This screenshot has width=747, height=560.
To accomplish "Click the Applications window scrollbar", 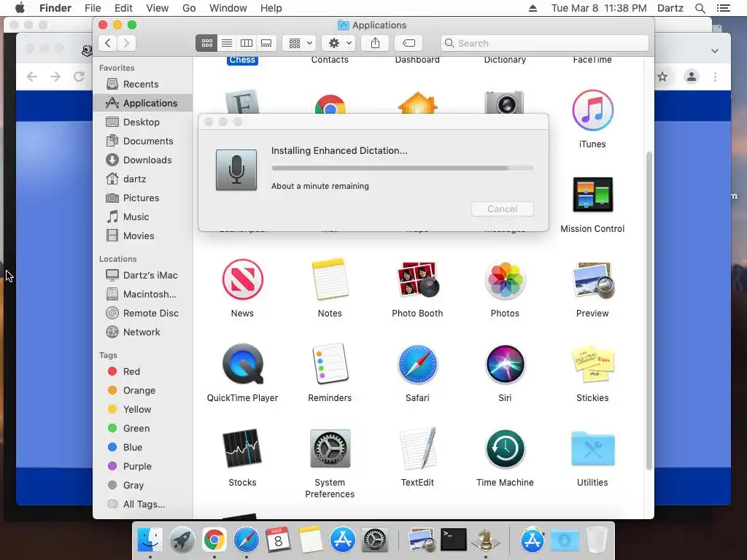I will [x=649, y=311].
